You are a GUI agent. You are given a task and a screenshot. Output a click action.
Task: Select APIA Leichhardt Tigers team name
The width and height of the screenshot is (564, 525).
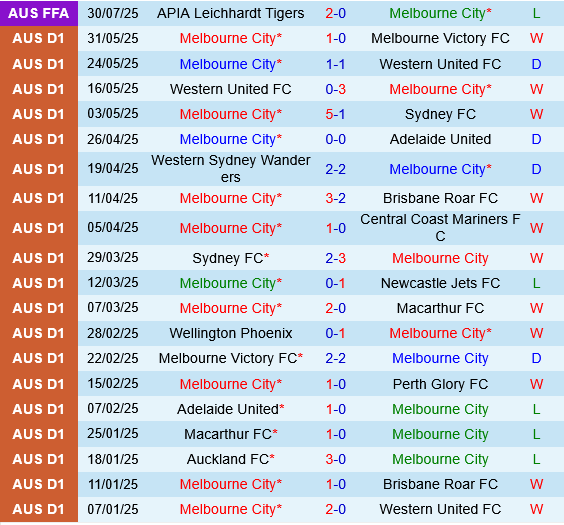(x=231, y=13)
